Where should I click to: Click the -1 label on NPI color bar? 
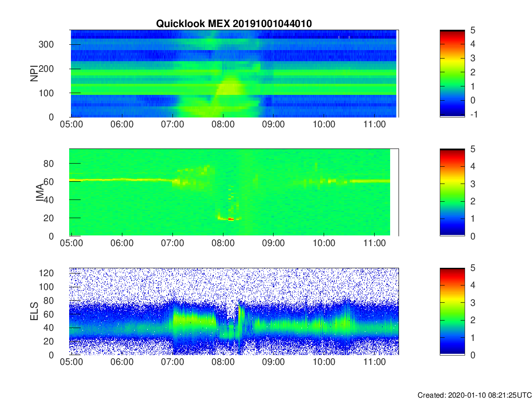473,114
